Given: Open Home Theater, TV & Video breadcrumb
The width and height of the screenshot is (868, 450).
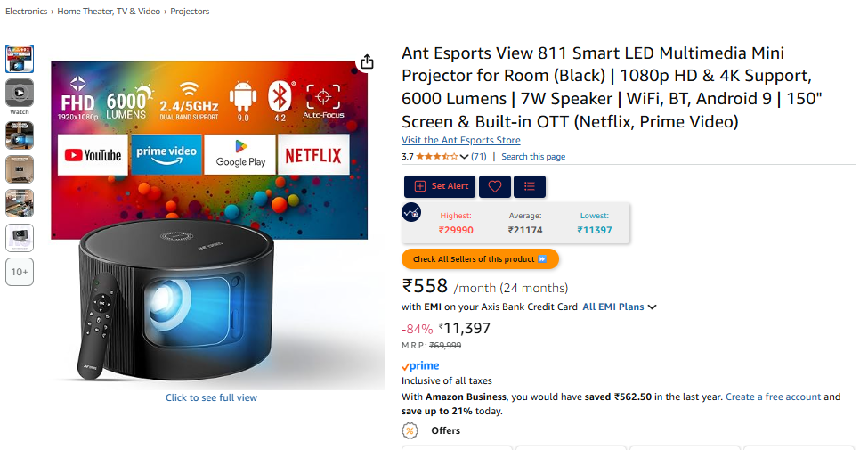Looking at the screenshot, I should pos(110,12).
